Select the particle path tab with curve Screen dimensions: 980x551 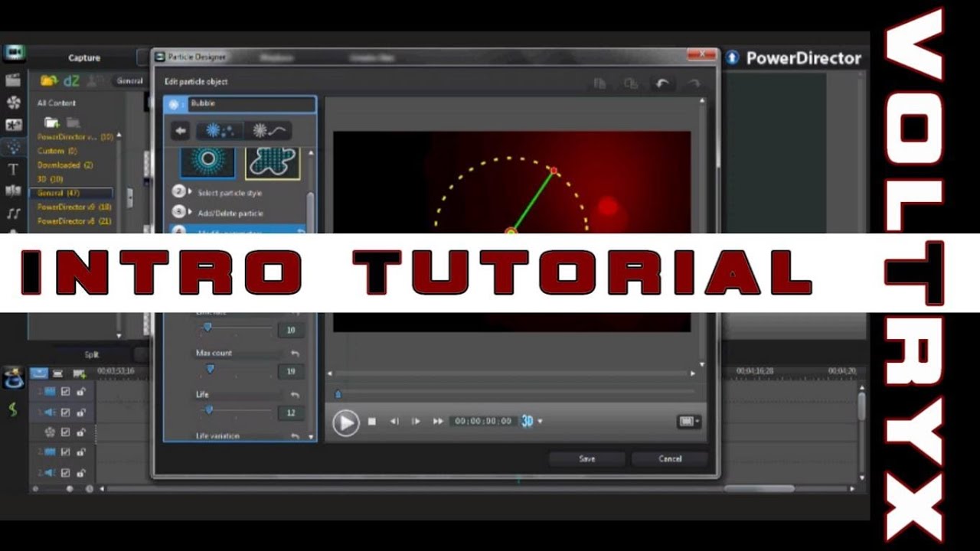[x=269, y=131]
